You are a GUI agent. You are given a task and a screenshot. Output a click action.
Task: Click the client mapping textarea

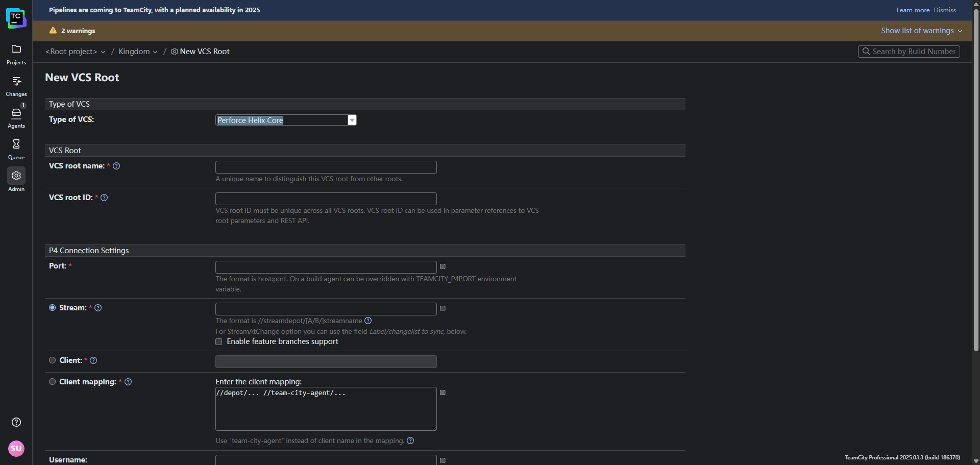pyautogui.click(x=326, y=409)
